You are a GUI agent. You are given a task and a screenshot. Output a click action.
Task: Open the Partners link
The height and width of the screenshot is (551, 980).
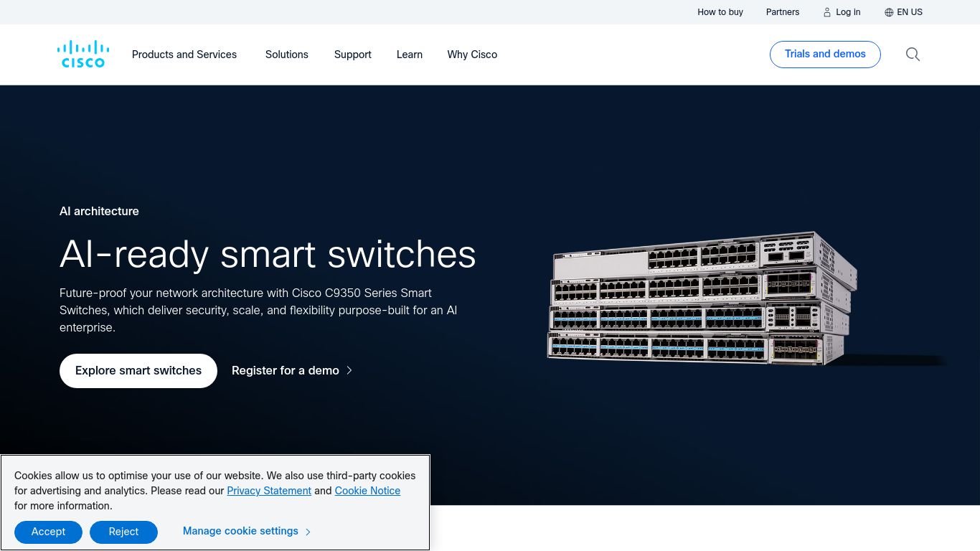783,12
